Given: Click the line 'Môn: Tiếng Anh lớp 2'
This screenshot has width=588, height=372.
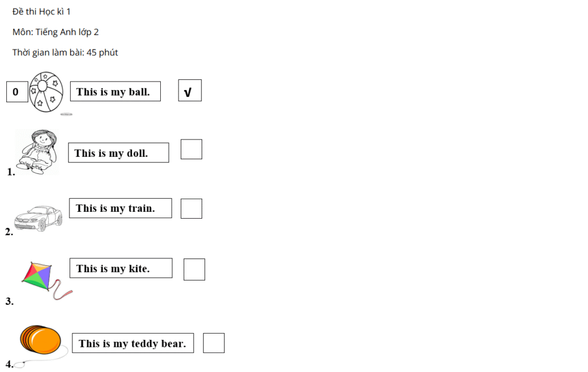Looking at the screenshot, I should (x=56, y=32).
